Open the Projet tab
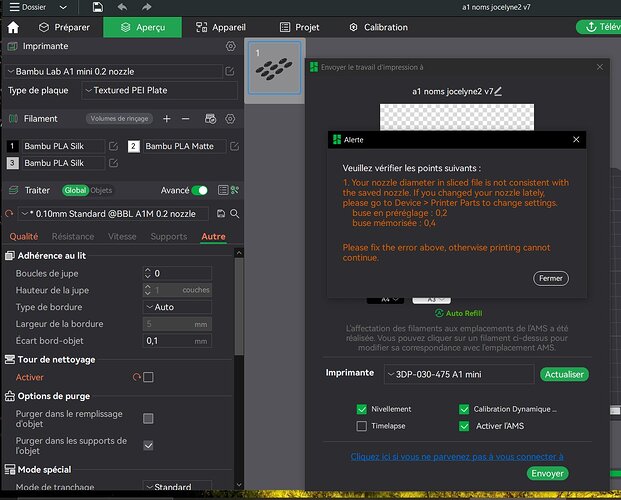Screen dimensions: 621x500 (x=299, y=27)
